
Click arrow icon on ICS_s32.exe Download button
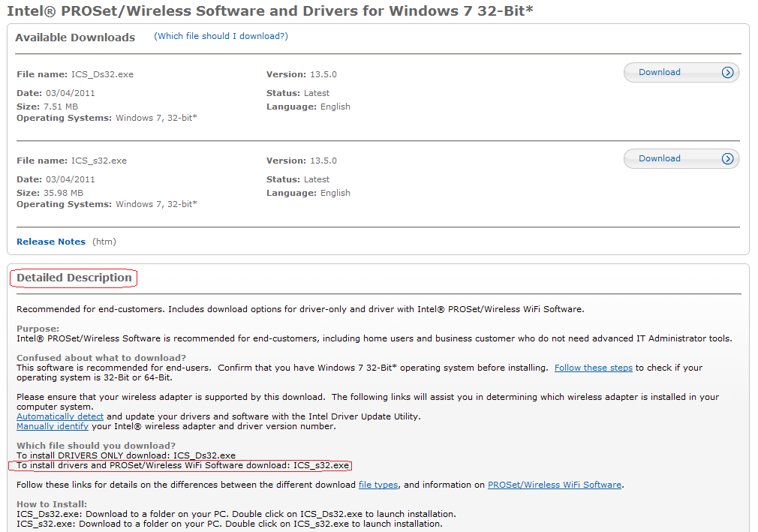point(727,159)
